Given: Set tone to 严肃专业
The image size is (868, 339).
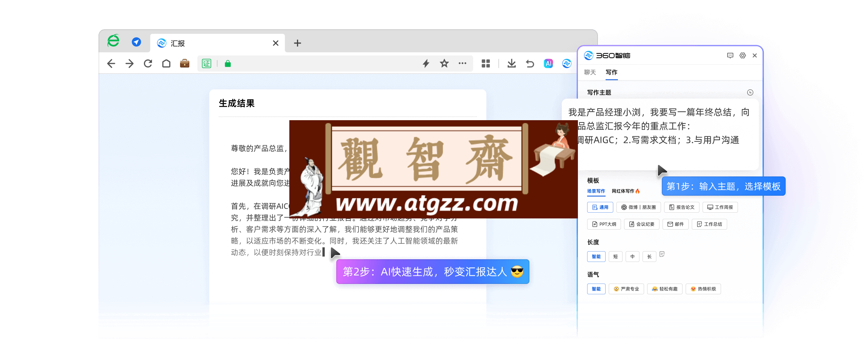Looking at the screenshot, I should (x=626, y=289).
